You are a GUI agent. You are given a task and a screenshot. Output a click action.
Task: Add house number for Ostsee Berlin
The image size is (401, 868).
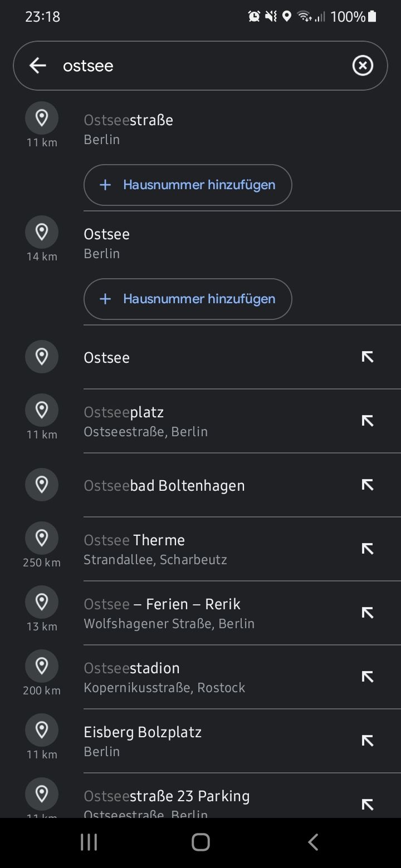pyautogui.click(x=188, y=299)
